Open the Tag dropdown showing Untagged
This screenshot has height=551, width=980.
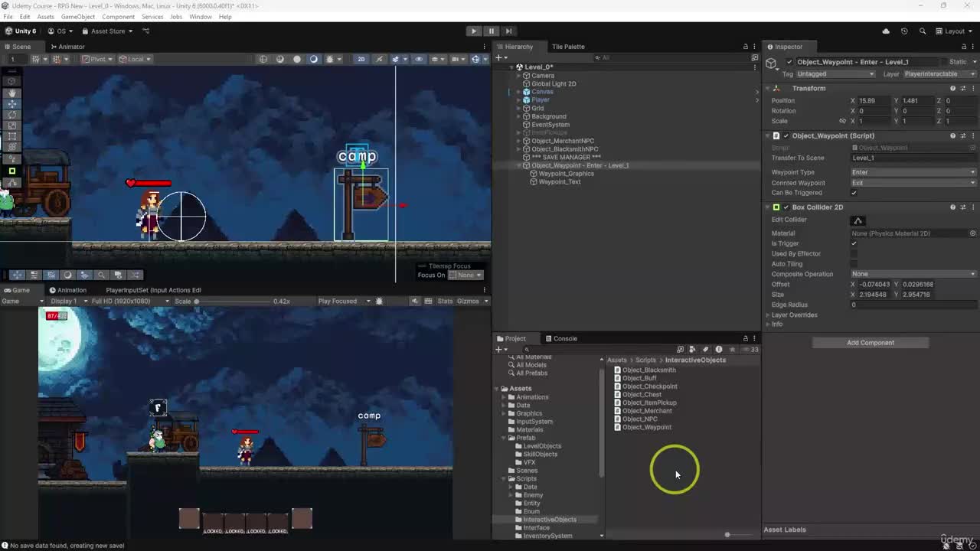[x=835, y=74]
